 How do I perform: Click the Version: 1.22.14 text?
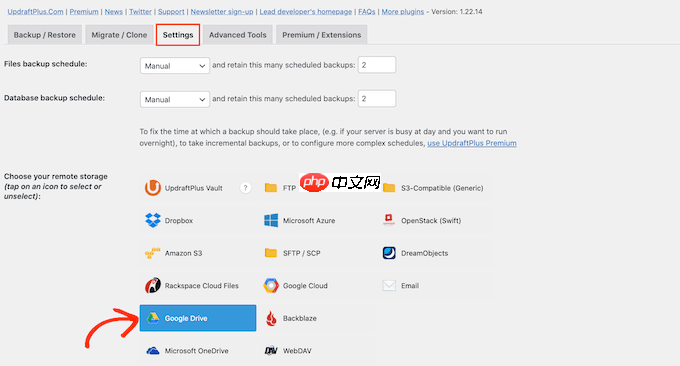tap(457, 12)
